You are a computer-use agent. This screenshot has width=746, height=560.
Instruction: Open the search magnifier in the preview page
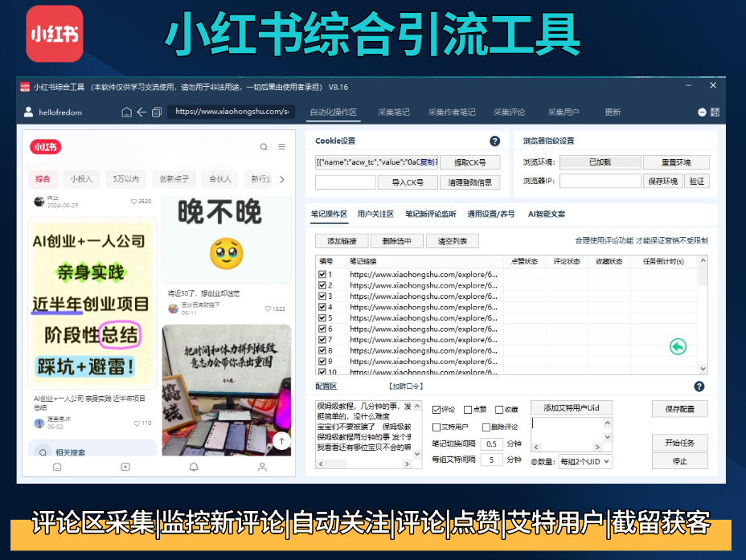pos(263,148)
